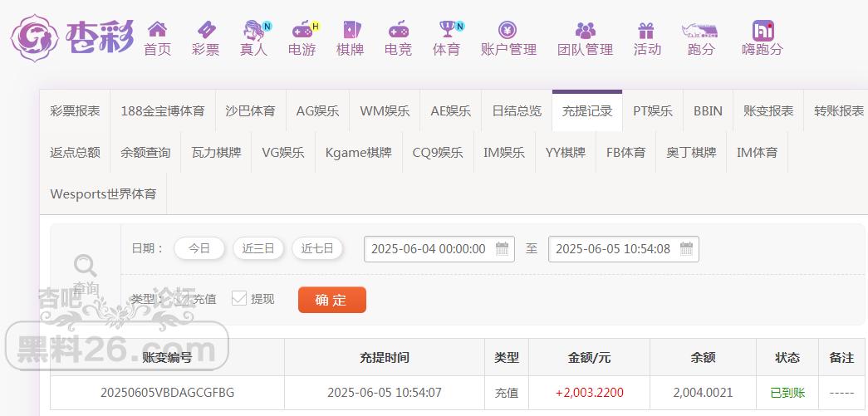Switch to the 彩票报表 tab
The image size is (868, 416).
75,110
